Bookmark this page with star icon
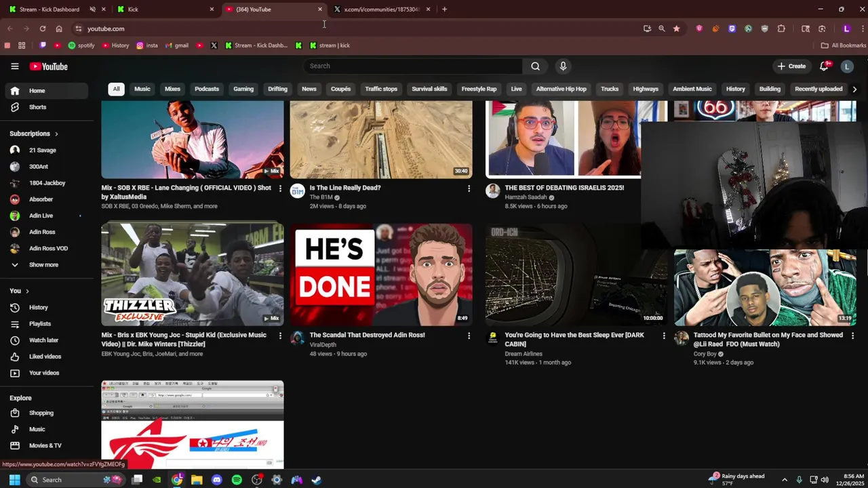This screenshot has height=488, width=868. click(x=676, y=28)
